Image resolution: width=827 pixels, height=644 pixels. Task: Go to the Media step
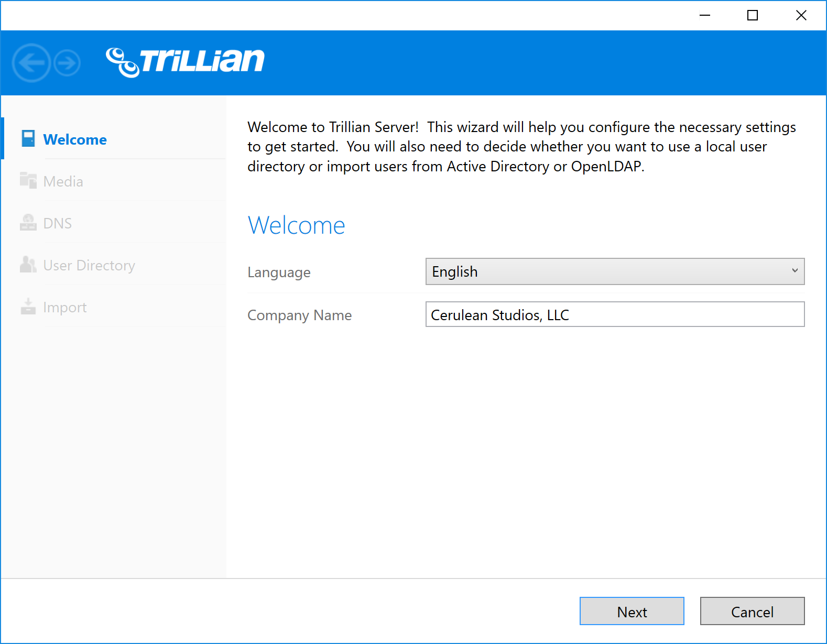pos(63,181)
